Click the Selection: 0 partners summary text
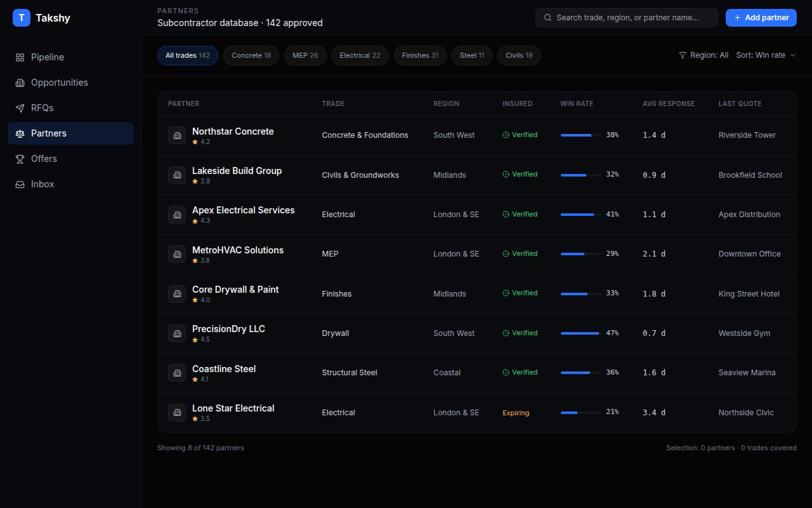Screen dimensions: 812x508 click(731, 448)
